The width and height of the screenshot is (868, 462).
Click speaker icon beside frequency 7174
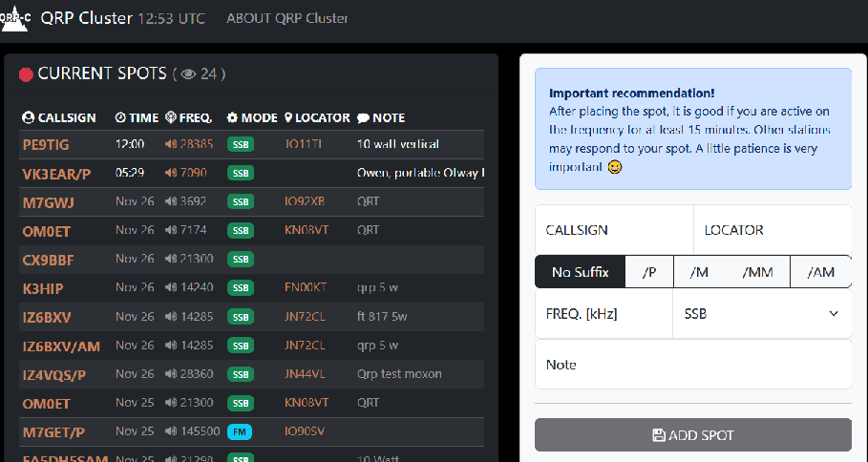(171, 230)
